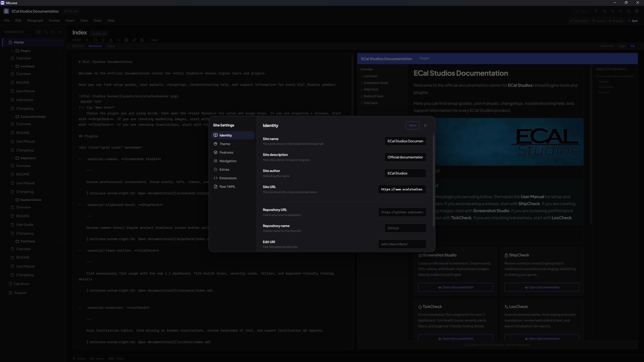Insert a table with the table icon

[x=126, y=40]
